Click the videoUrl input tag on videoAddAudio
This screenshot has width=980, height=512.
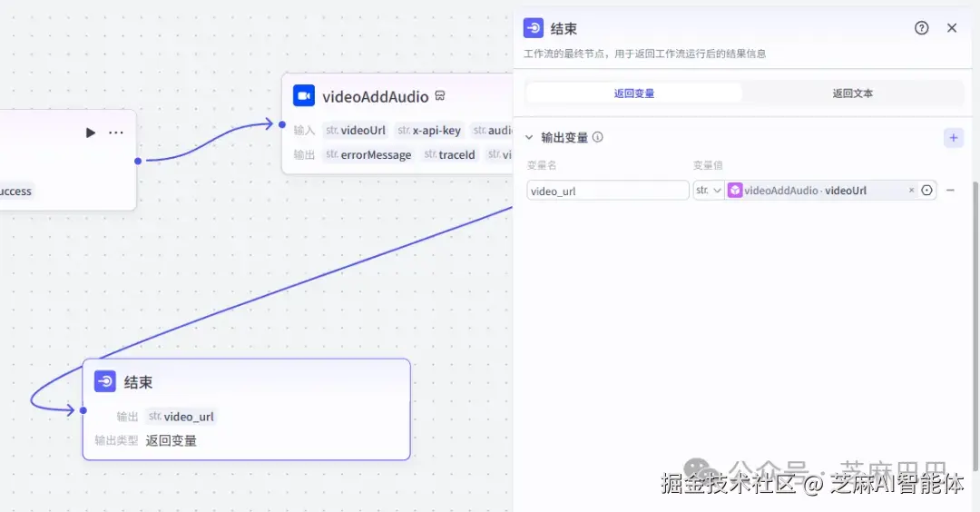point(356,130)
